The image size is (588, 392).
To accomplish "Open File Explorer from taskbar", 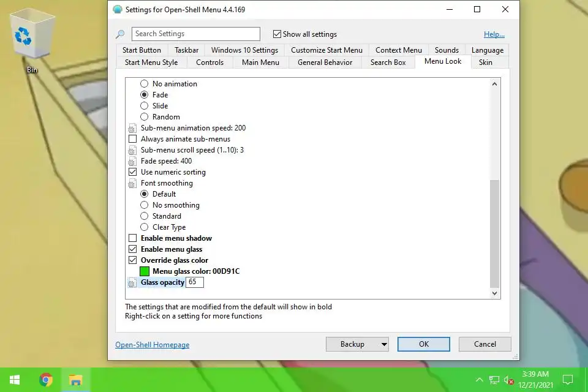I will pyautogui.click(x=75, y=380).
